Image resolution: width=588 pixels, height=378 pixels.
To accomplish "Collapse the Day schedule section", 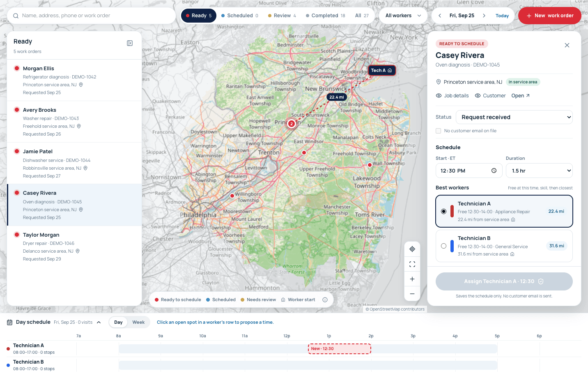I will [x=99, y=322].
